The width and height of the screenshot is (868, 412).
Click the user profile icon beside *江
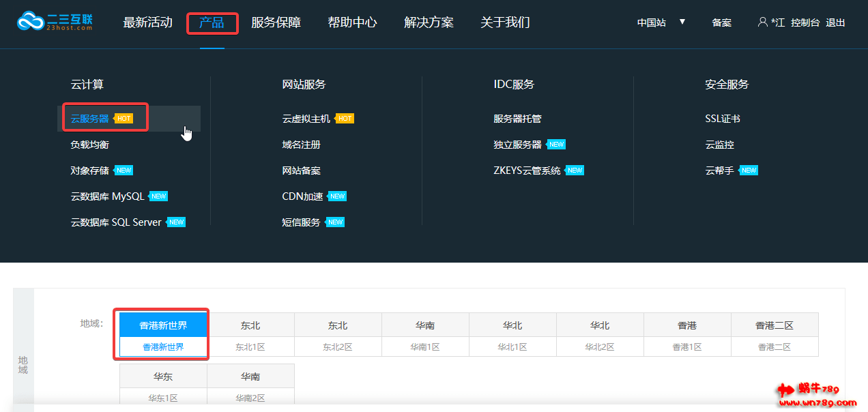click(x=762, y=23)
